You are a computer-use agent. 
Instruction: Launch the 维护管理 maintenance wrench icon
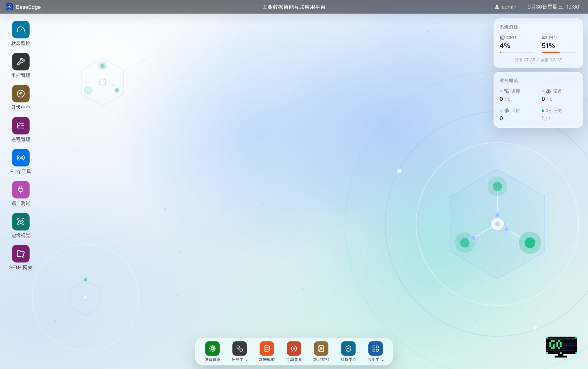pyautogui.click(x=21, y=61)
